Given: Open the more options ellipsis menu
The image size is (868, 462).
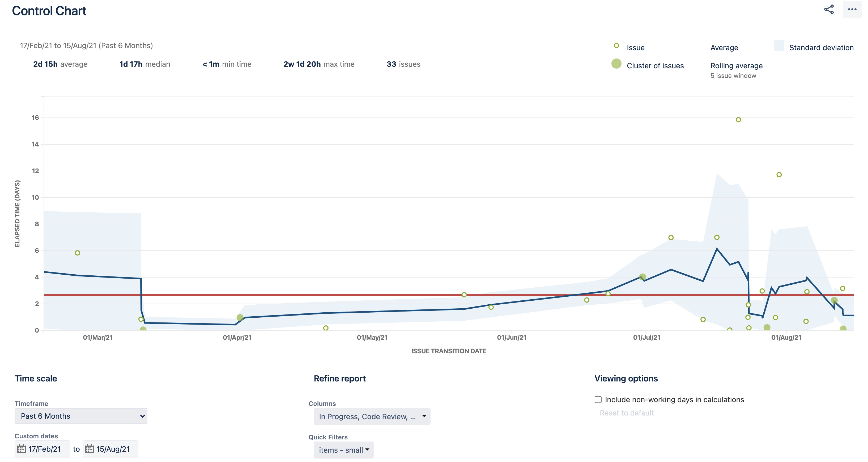Looking at the screenshot, I should (x=852, y=10).
